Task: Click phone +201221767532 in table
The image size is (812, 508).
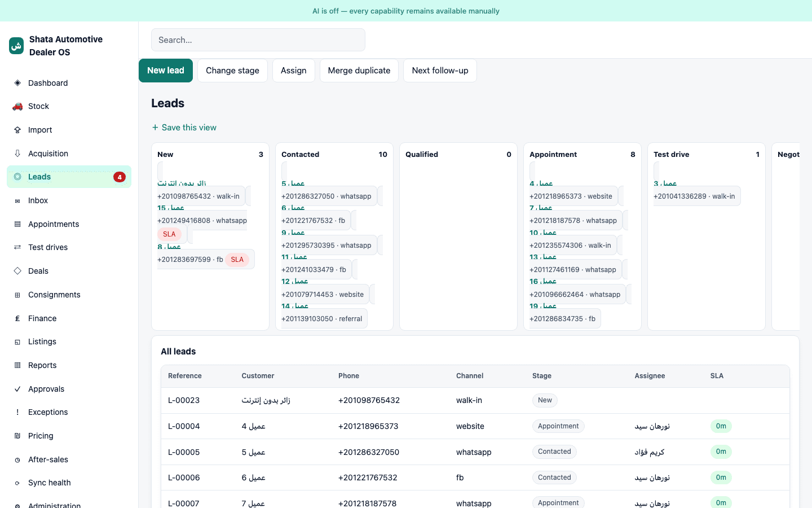Action: 368,478
